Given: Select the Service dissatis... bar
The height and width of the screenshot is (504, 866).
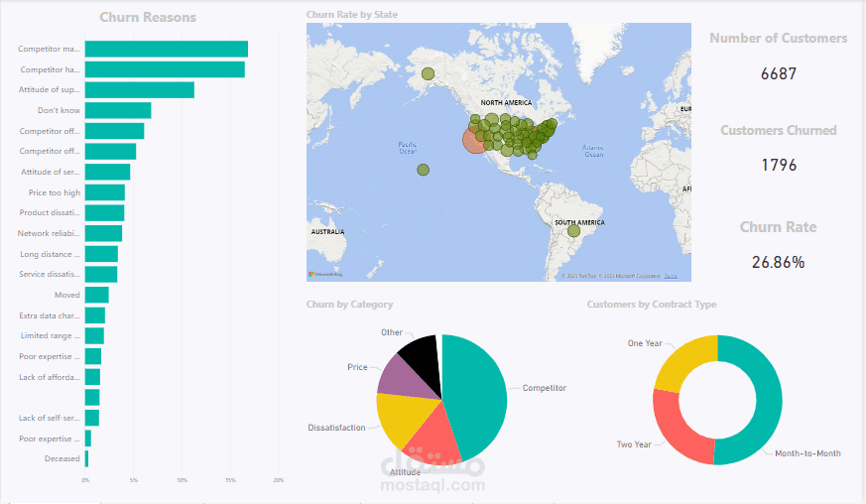Looking at the screenshot, I should (x=101, y=274).
